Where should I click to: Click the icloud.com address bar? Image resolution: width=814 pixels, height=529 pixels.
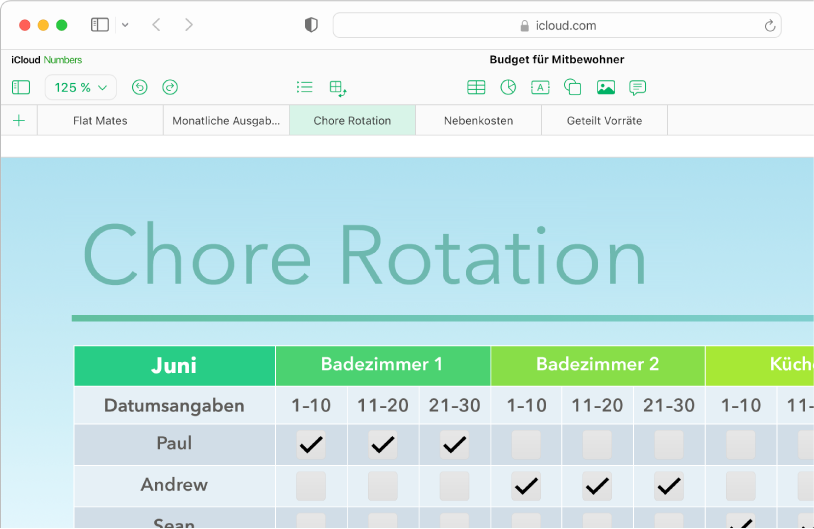pyautogui.click(x=557, y=25)
